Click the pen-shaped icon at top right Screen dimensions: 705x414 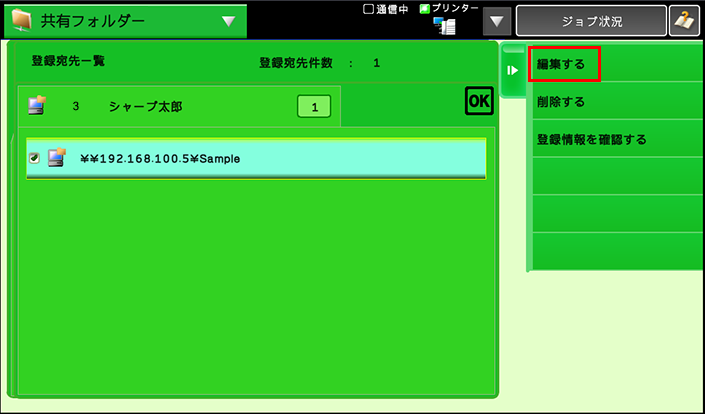point(684,21)
